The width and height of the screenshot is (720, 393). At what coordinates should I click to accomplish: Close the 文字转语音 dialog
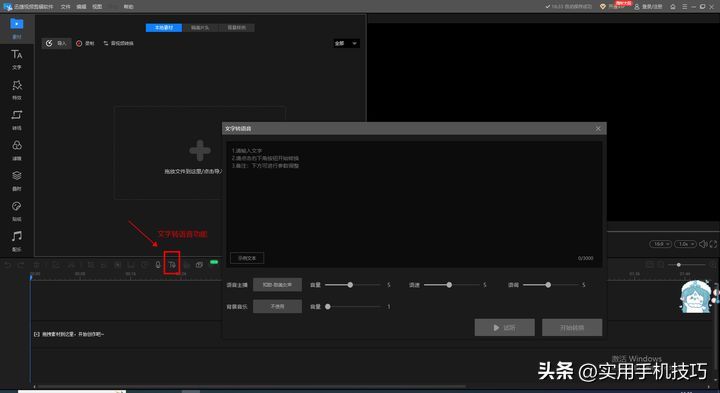coord(598,129)
